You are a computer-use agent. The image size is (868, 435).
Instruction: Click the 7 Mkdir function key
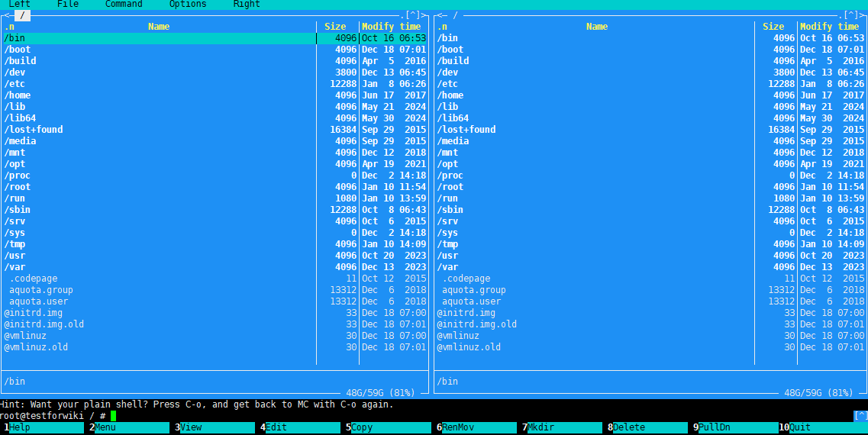[x=562, y=427]
